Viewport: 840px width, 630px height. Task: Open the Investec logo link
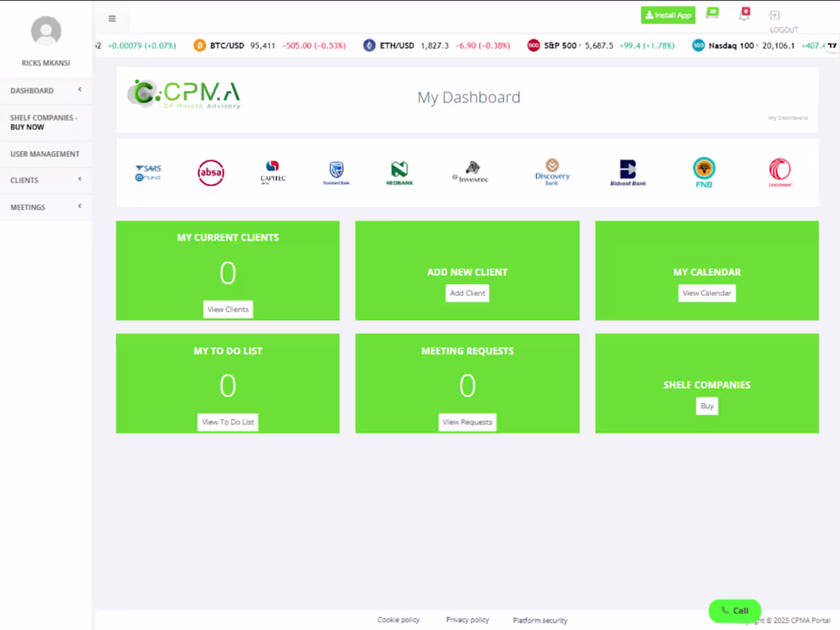click(470, 172)
